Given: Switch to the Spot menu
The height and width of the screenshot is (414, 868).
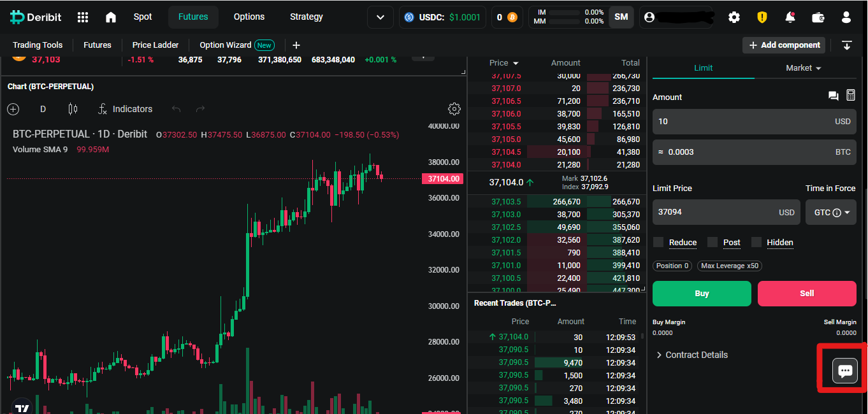Looking at the screenshot, I should point(143,17).
